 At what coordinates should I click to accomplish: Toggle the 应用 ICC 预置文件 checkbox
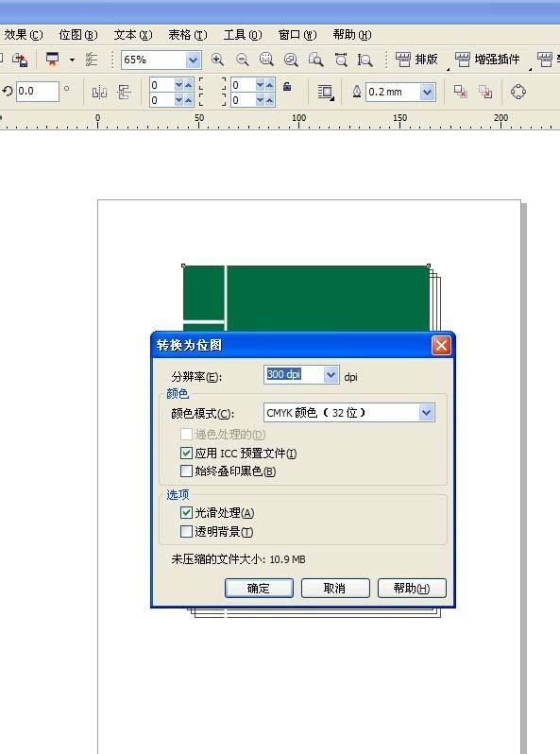tap(186, 453)
